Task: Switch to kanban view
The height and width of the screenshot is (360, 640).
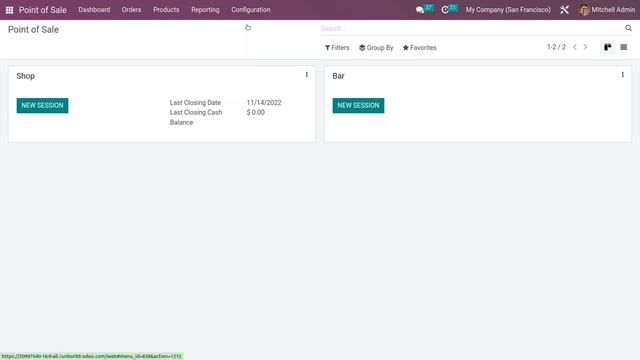Action: [x=608, y=47]
